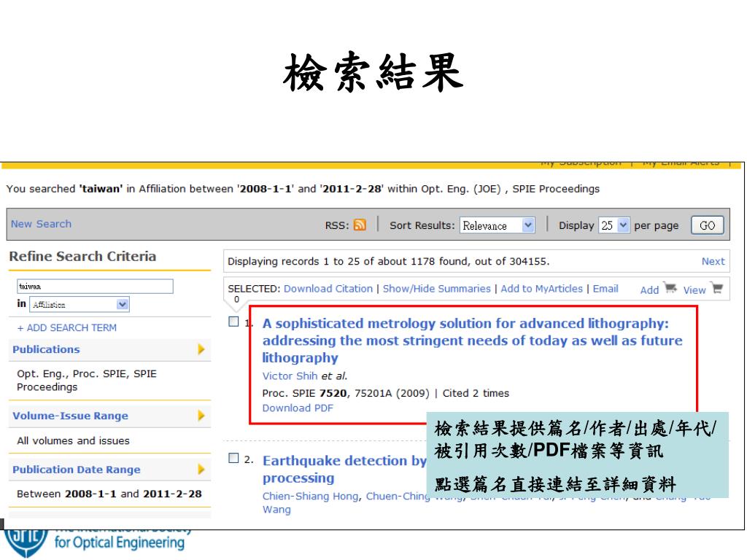747x560 pixels.
Task: Click the Add to cart icon
Action: tap(670, 287)
